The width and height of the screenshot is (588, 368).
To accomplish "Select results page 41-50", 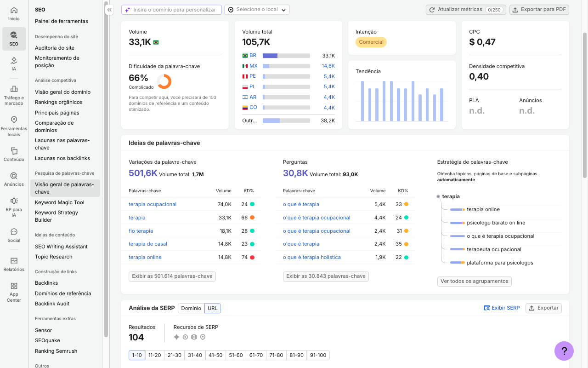I will click(x=215, y=355).
